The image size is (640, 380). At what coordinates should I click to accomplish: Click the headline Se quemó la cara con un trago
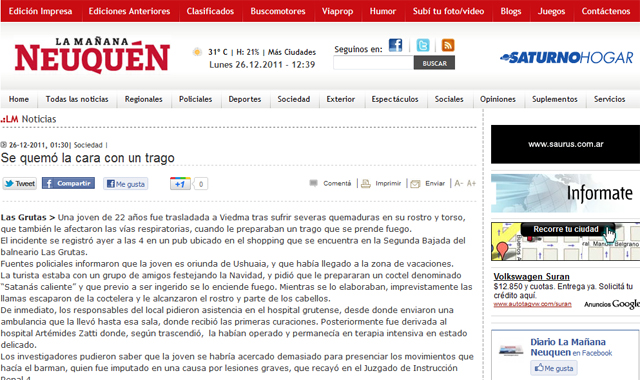88,158
